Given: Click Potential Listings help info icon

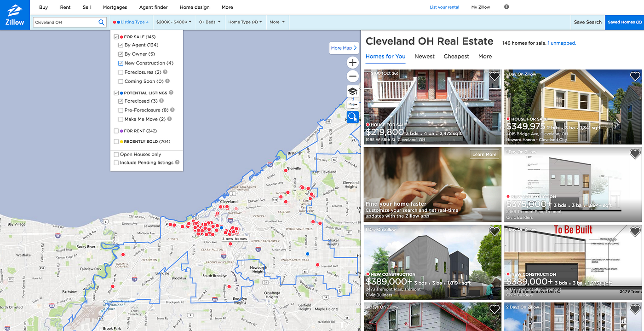Looking at the screenshot, I should click(171, 93).
